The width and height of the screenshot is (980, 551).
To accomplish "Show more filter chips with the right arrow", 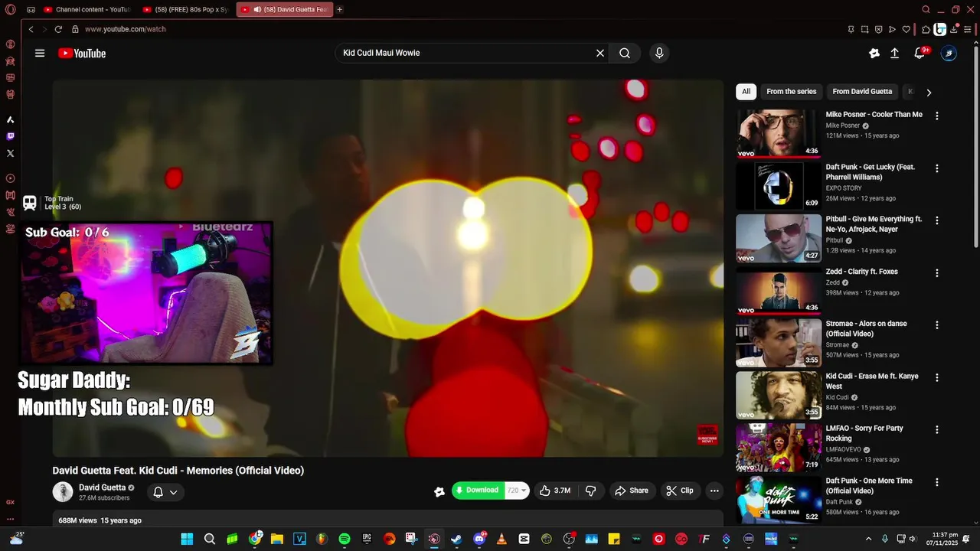I will pyautogui.click(x=929, y=92).
